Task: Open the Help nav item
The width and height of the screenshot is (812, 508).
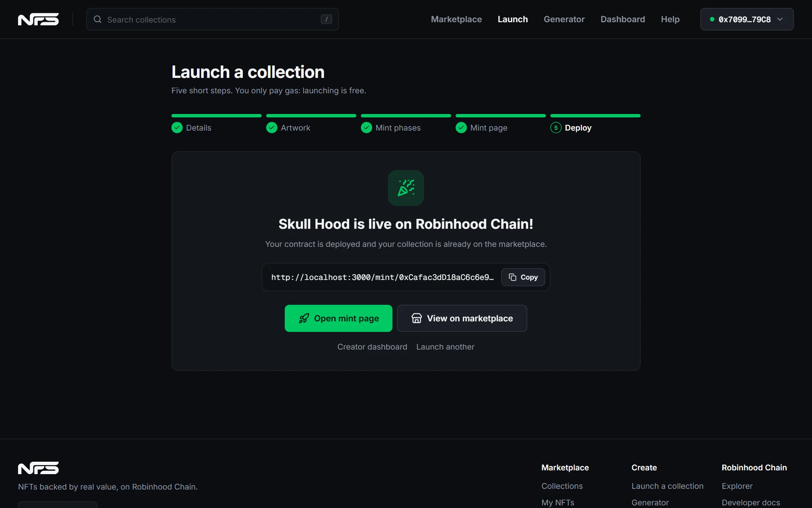Action: (670, 19)
